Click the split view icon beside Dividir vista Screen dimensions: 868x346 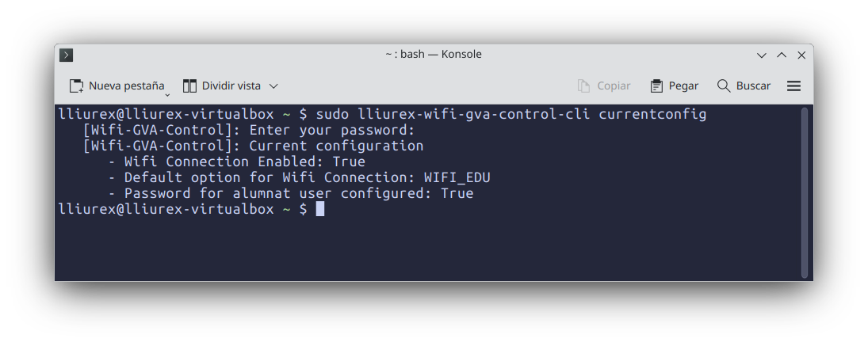(189, 86)
